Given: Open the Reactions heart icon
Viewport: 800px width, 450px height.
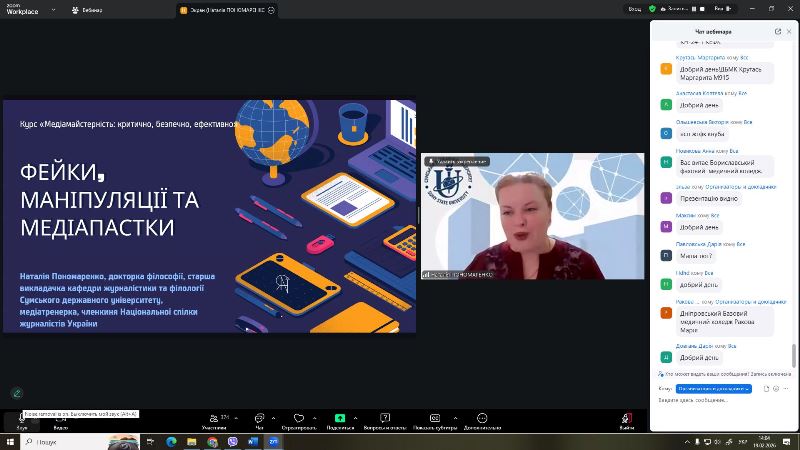Looking at the screenshot, I should click(298, 418).
